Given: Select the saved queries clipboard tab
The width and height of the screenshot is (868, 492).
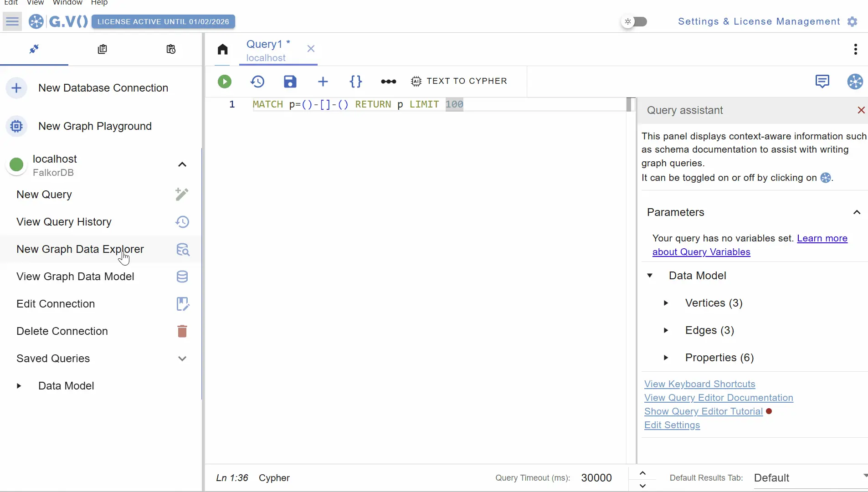Looking at the screenshot, I should tap(103, 49).
